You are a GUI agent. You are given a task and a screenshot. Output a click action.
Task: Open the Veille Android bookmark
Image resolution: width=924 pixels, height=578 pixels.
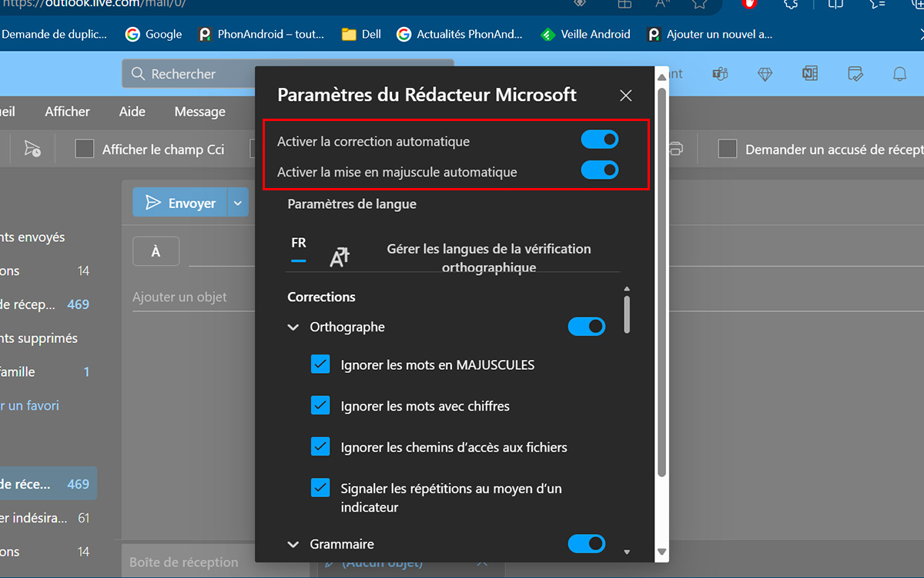[x=585, y=34]
